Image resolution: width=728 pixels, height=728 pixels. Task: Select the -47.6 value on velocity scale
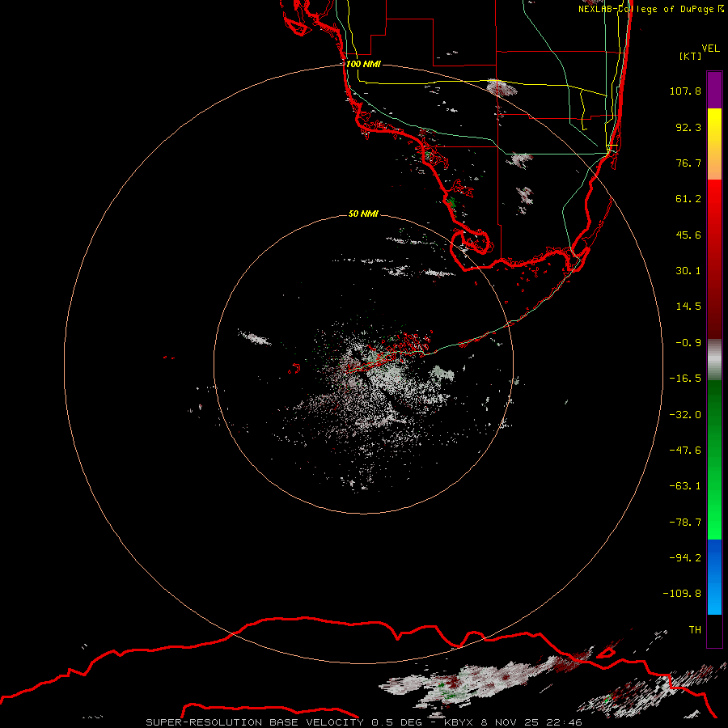685,451
